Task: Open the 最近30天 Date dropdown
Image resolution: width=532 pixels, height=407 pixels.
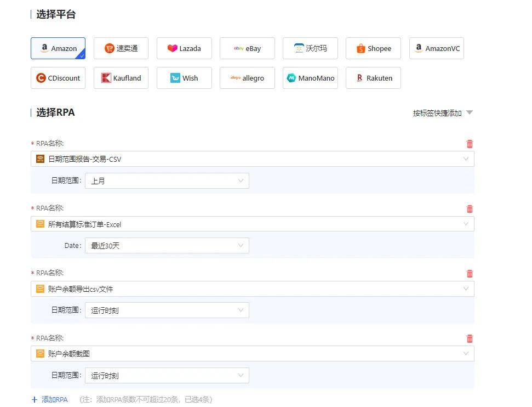Action: tap(167, 245)
